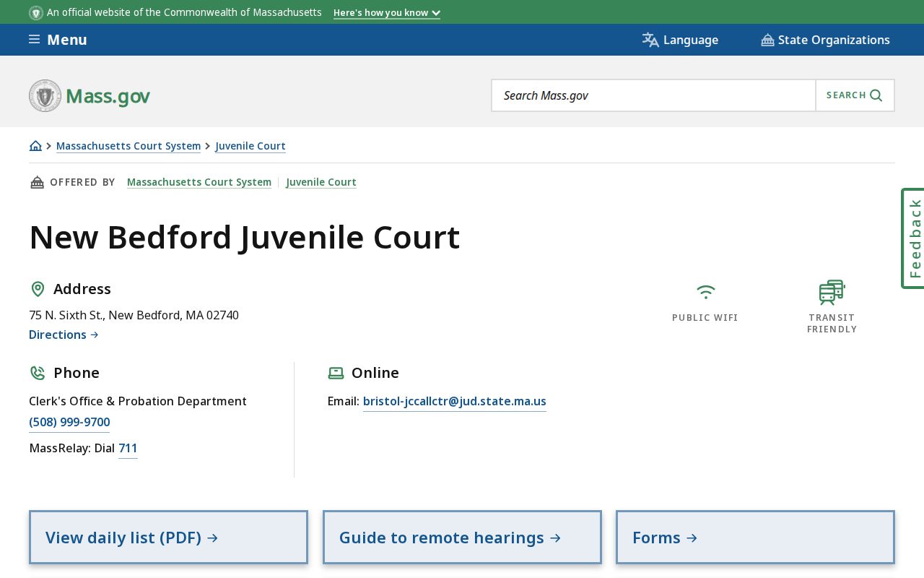924x578 pixels.
Task: Open Massachusetts Court System breadcrumb link
Action: (x=128, y=146)
